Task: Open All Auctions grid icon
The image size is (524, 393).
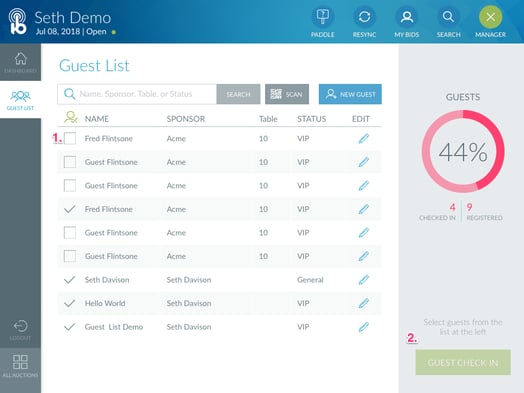Action: 20,366
